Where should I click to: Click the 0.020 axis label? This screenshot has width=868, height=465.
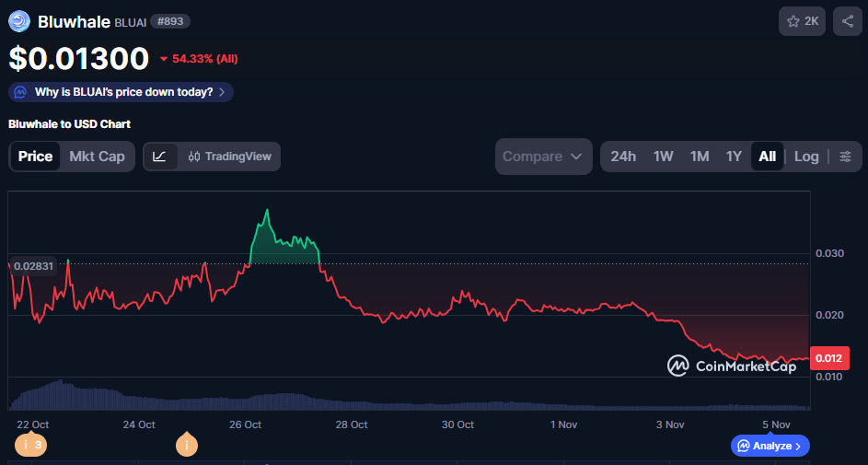[x=830, y=315]
